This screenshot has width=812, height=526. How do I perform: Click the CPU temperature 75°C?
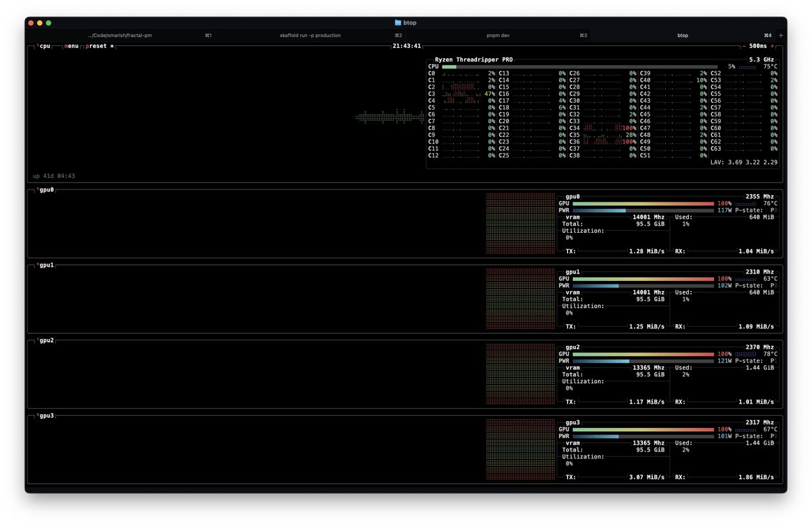(770, 66)
